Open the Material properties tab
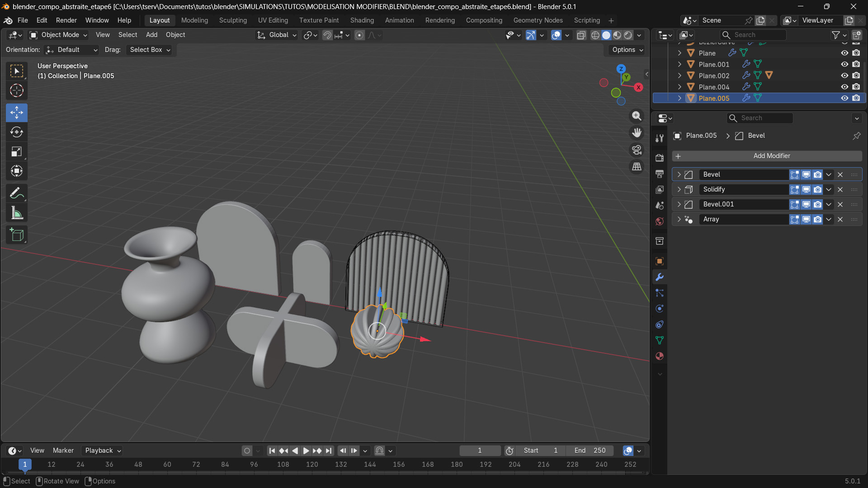The width and height of the screenshot is (868, 488). pyautogui.click(x=660, y=356)
